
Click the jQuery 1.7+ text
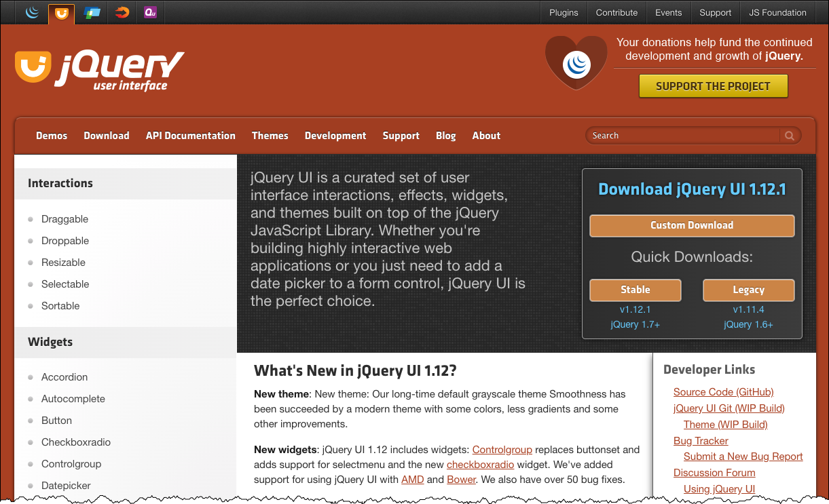click(x=635, y=325)
